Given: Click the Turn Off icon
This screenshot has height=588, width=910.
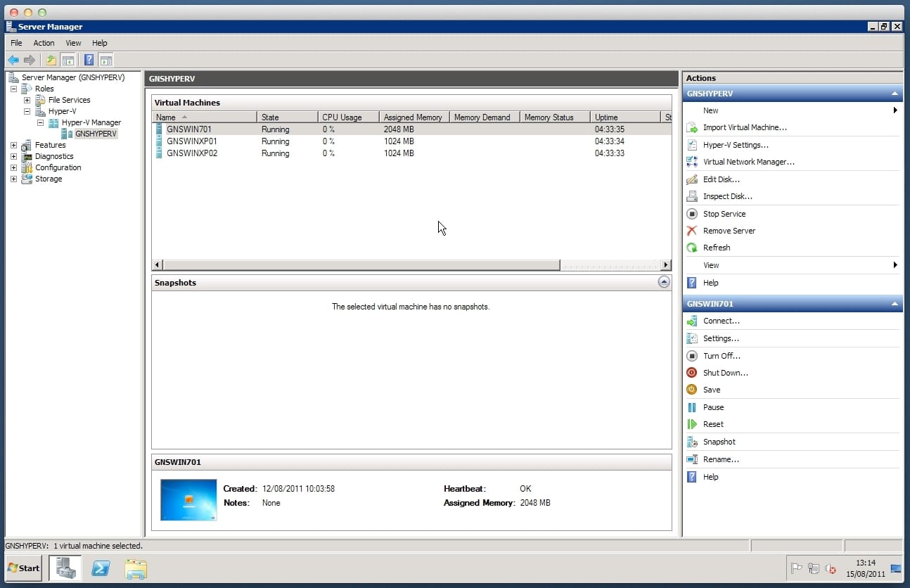Looking at the screenshot, I should coord(691,356).
